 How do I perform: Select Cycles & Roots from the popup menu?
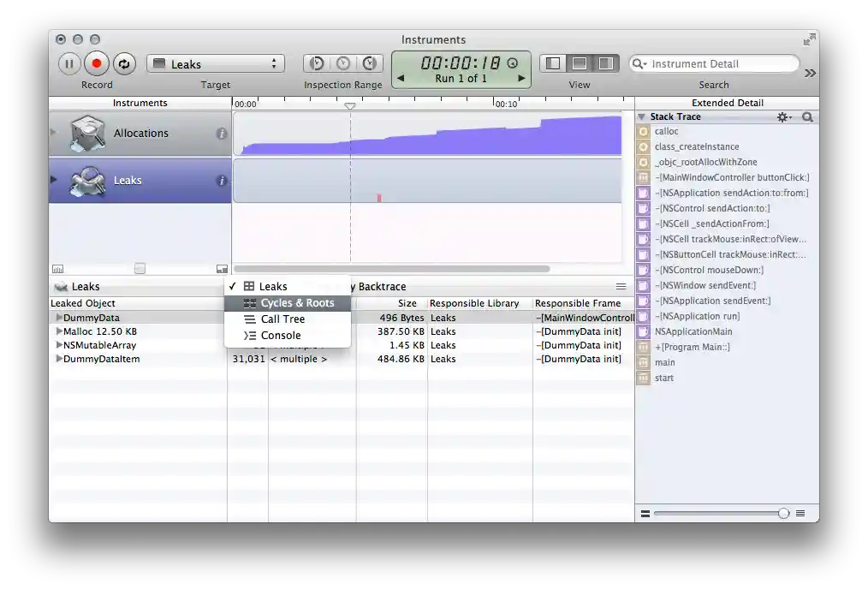point(296,303)
